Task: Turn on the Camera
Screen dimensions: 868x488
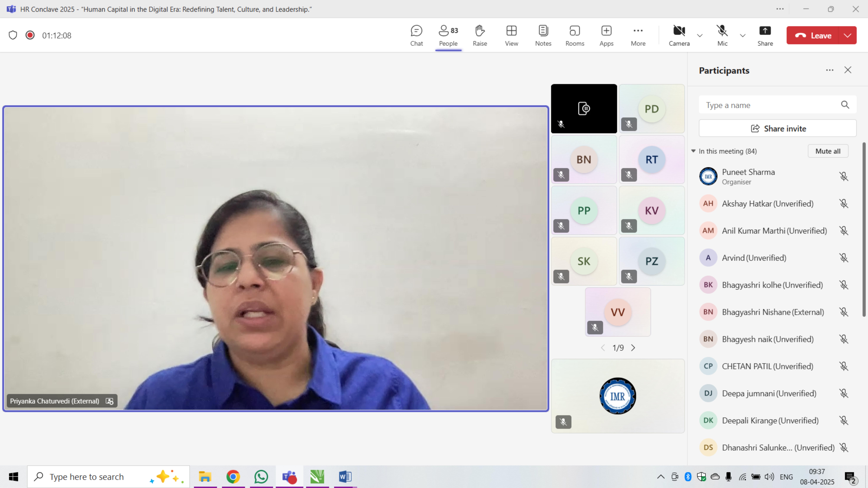Action: pyautogui.click(x=679, y=35)
